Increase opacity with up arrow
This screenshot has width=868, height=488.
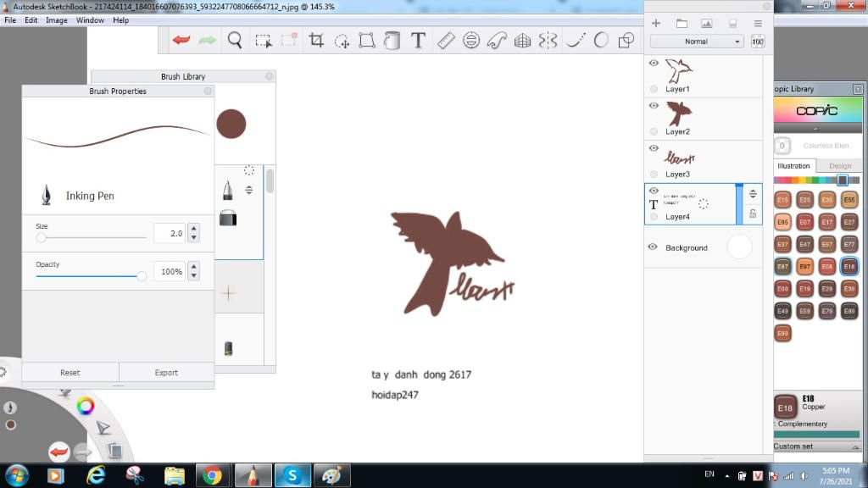[x=194, y=267]
